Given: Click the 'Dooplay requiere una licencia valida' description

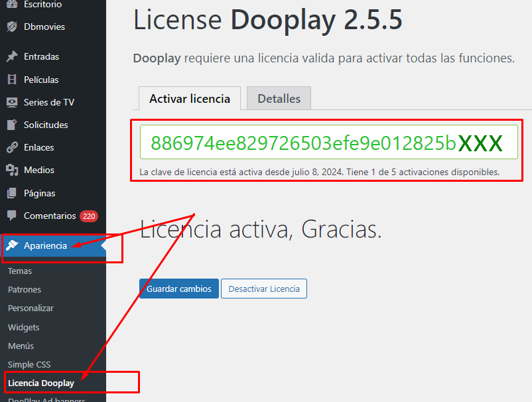Looking at the screenshot, I should [324, 58].
